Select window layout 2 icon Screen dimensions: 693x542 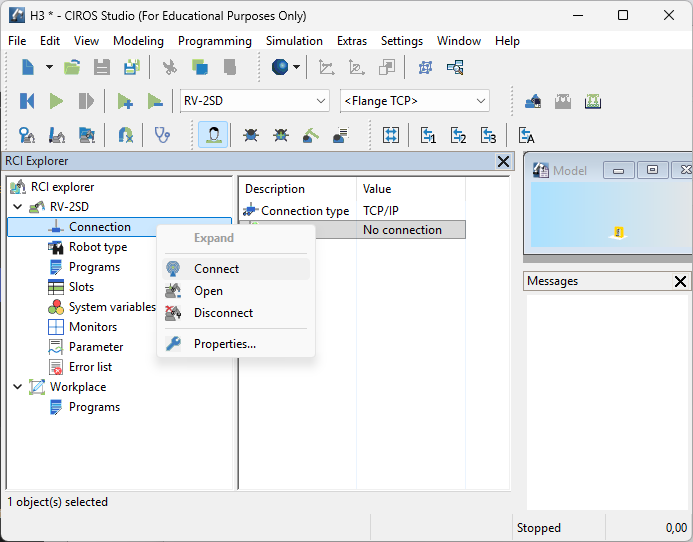pos(458,135)
